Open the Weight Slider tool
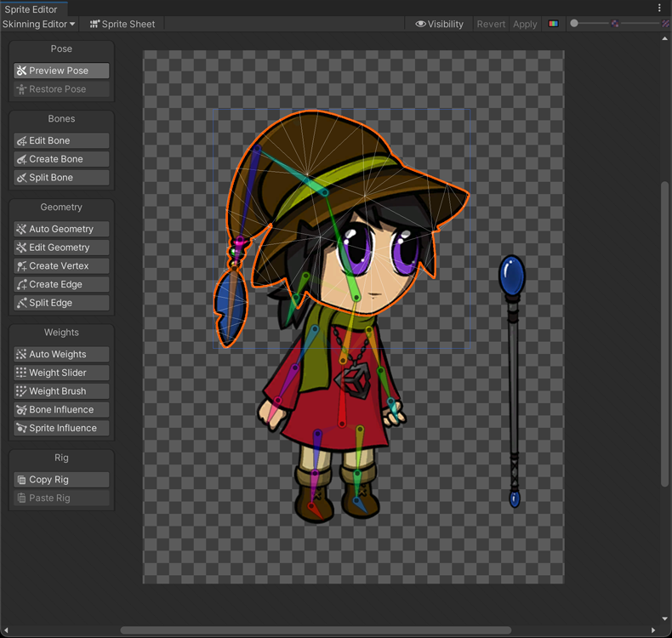The width and height of the screenshot is (672, 638). (61, 373)
